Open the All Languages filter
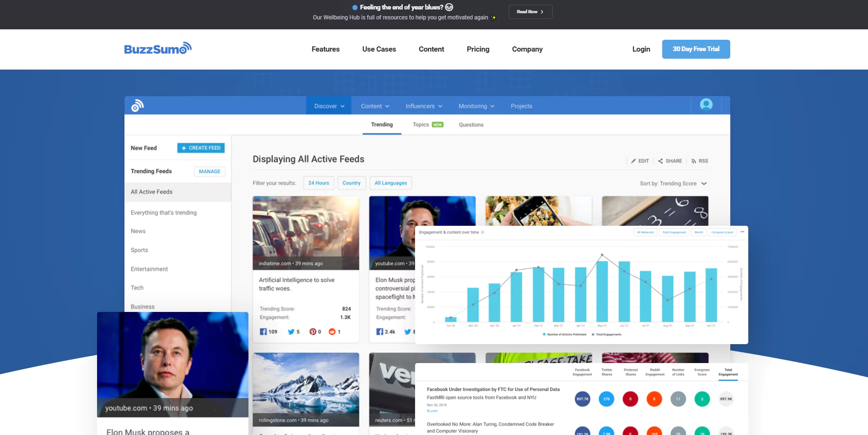This screenshot has width=868, height=435. point(390,183)
